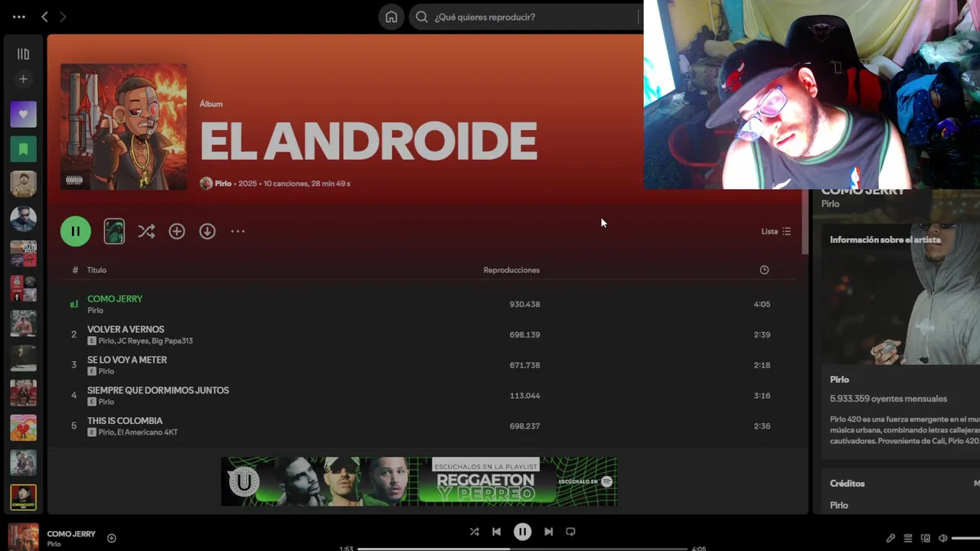Open Créditos section heading
Screen dimensions: 980x551
[847, 484]
